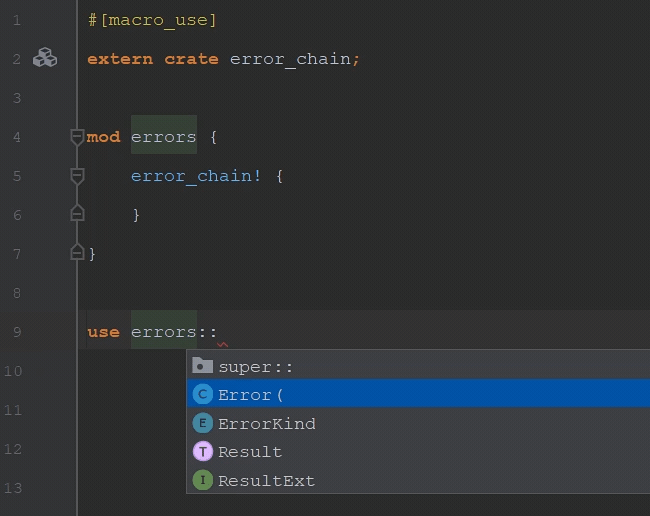Select the super:: completion entry
Screen dimensions: 650x516
pos(418,366)
